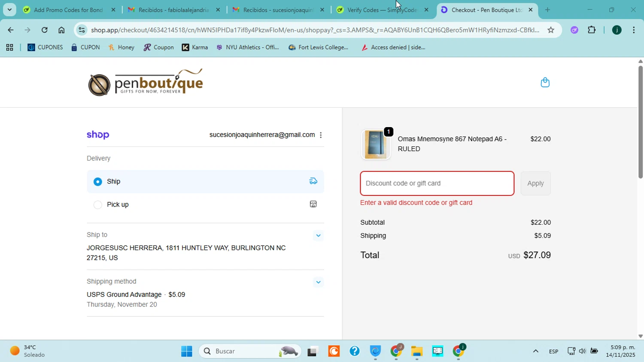Image resolution: width=644 pixels, height=362 pixels.
Task: Go back to previous page
Action: [x=10, y=30]
